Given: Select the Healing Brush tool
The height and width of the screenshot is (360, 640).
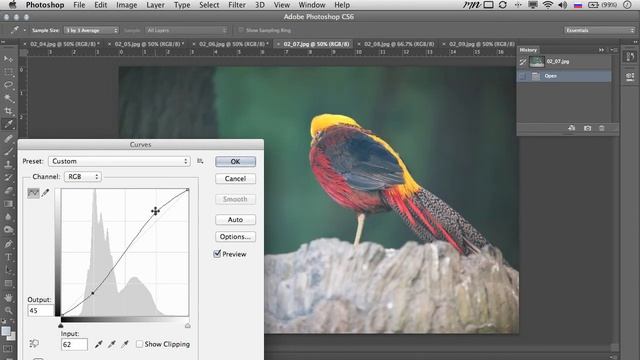Looking at the screenshot, I should pos(8,138).
